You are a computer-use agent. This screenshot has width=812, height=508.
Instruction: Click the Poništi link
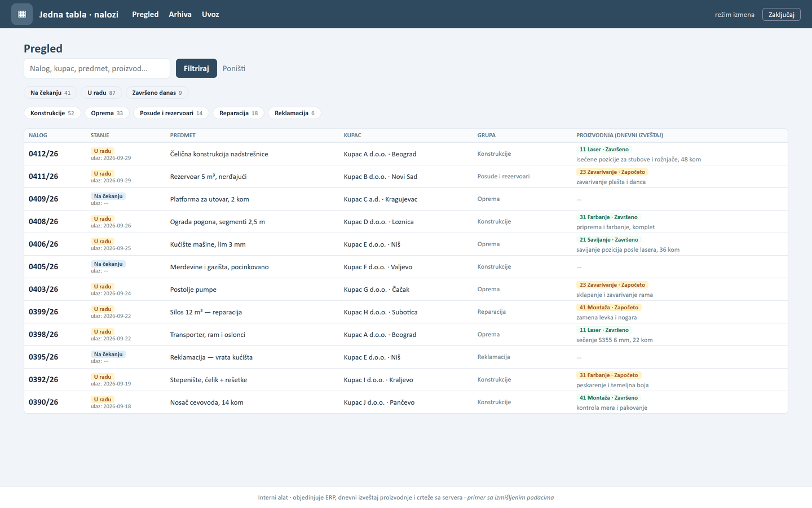point(234,68)
